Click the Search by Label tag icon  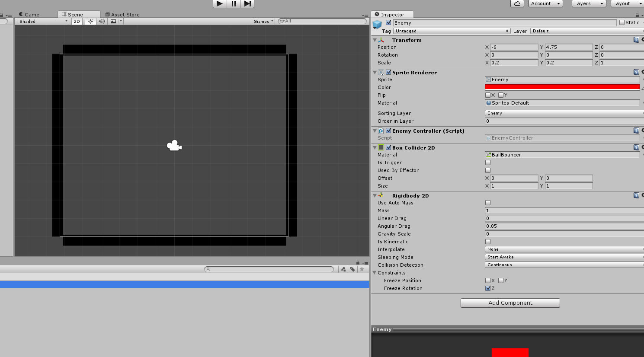pyautogui.click(x=352, y=269)
